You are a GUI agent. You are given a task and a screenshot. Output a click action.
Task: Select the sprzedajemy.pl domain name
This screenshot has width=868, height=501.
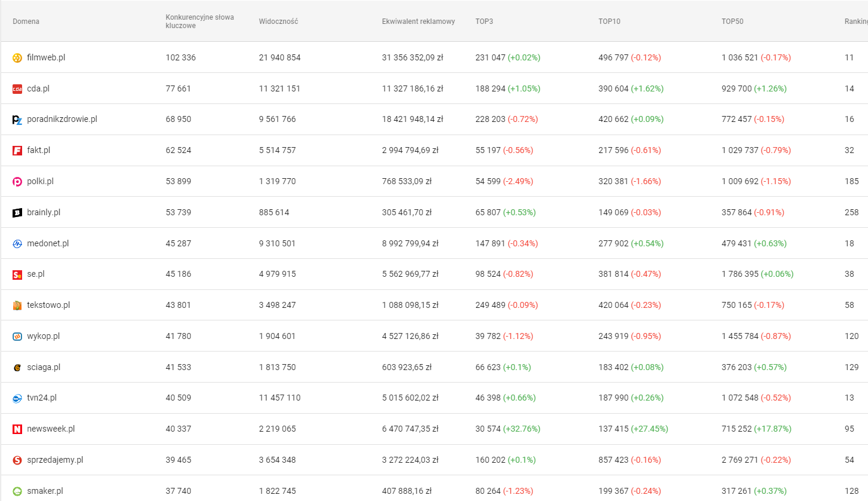tap(55, 460)
